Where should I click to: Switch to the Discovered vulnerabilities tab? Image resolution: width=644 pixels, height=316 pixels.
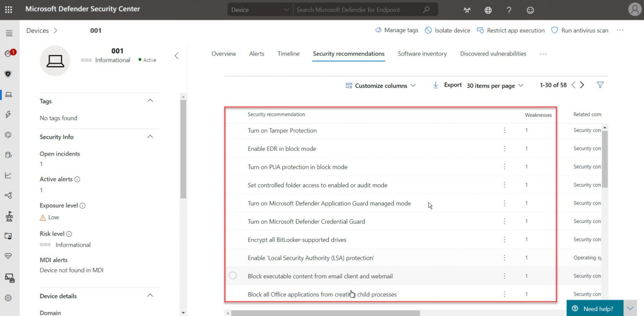click(493, 54)
